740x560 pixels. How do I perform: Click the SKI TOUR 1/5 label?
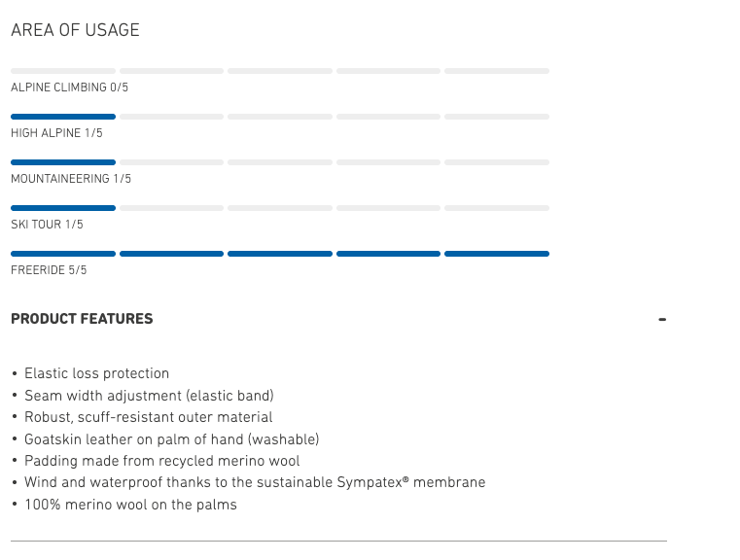coord(47,225)
